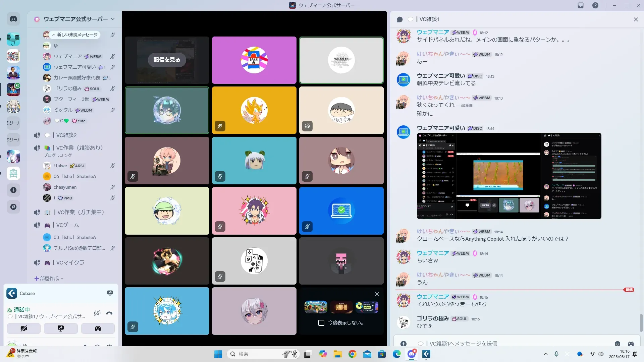Expand the 部屋作成 category
644x362 pixels.
(49, 279)
